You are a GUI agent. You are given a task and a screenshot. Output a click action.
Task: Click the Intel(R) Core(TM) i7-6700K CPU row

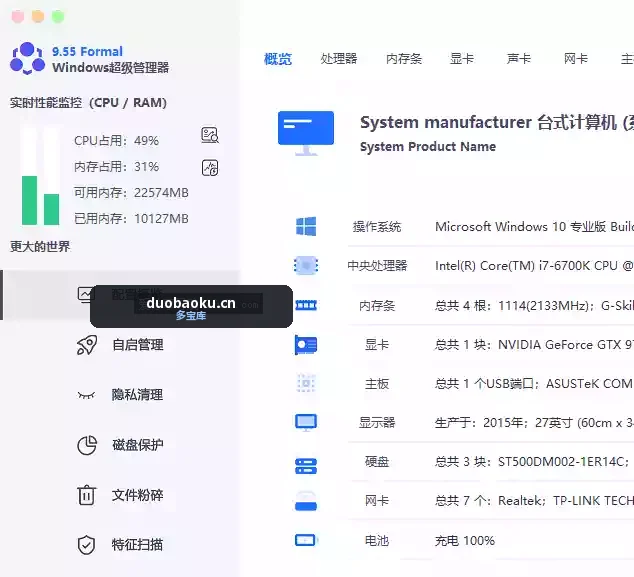click(x=535, y=266)
